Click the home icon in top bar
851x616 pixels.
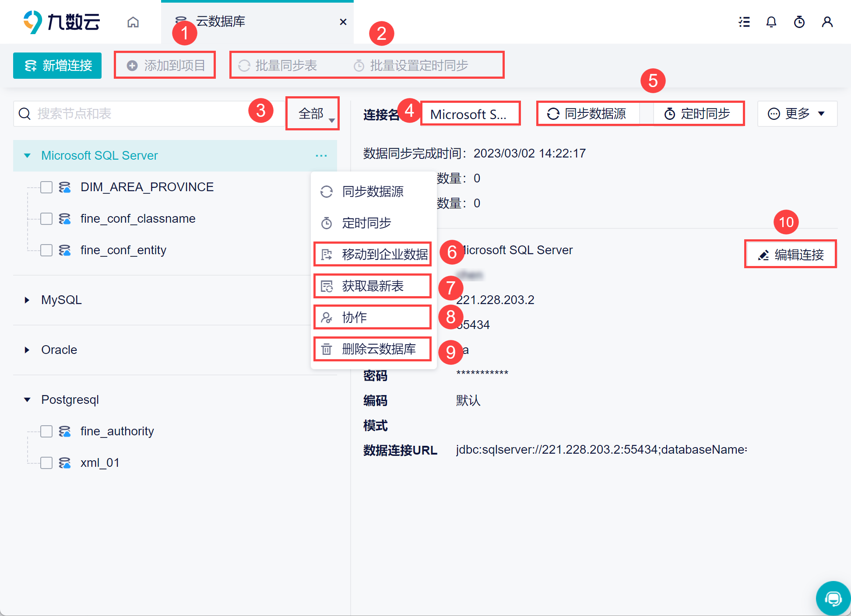[x=133, y=22]
